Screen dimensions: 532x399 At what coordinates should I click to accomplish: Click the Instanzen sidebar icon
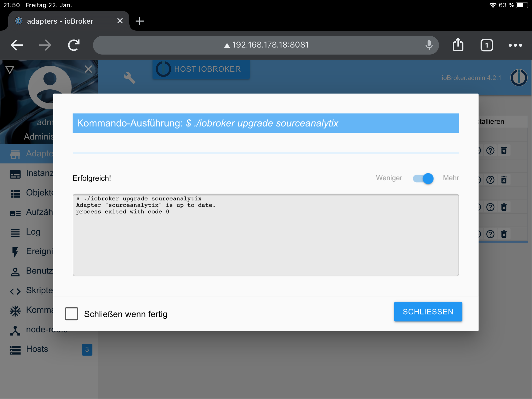tap(15, 174)
